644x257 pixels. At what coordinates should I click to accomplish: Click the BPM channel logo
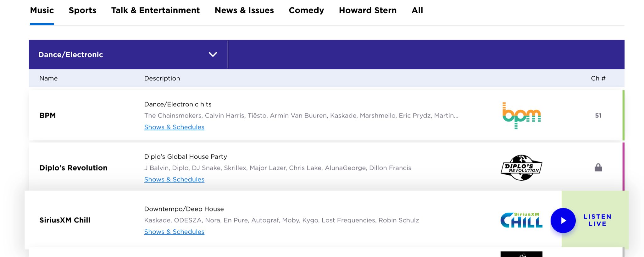point(521,116)
